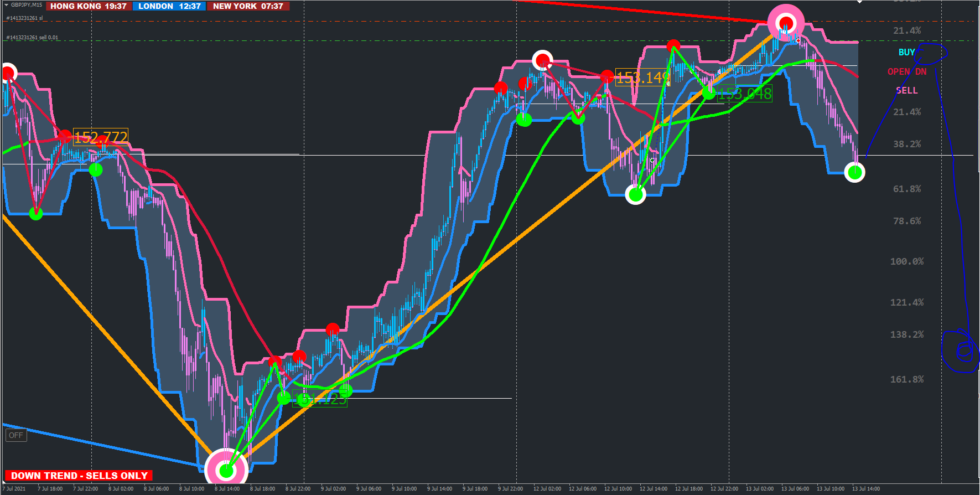Click the NEW YORK 07:37 session clock

(248, 6)
